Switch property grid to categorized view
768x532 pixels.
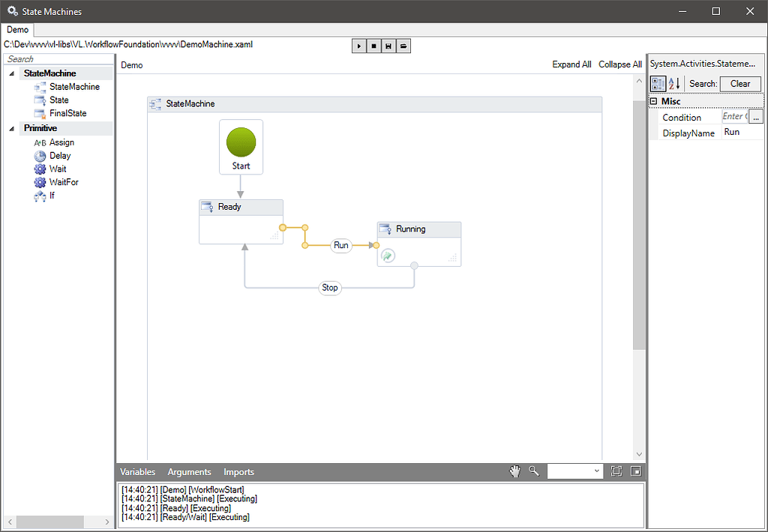[x=657, y=83]
